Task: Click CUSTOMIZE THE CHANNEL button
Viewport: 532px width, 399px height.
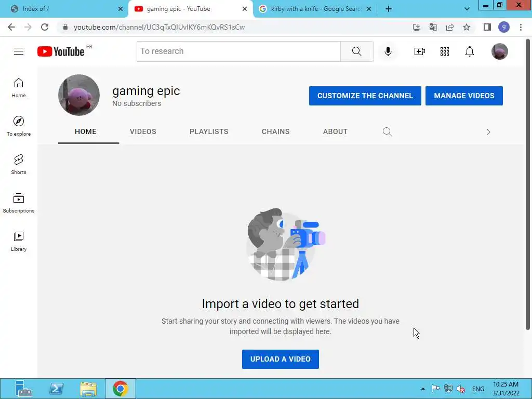Action: (365, 96)
